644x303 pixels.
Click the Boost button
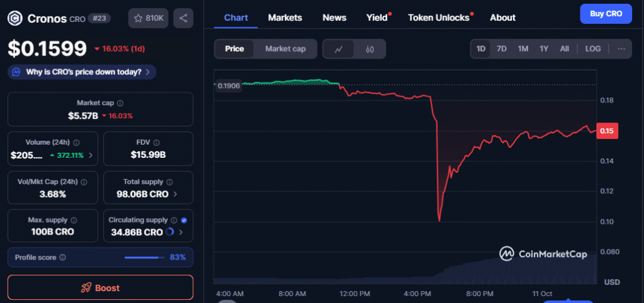101,288
